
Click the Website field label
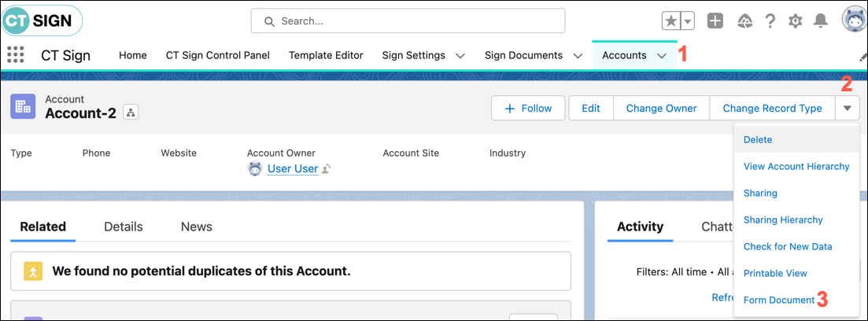pyautogui.click(x=179, y=153)
